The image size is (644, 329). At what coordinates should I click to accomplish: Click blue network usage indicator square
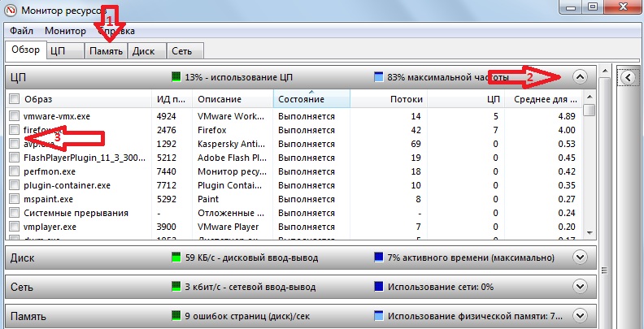[x=379, y=286]
